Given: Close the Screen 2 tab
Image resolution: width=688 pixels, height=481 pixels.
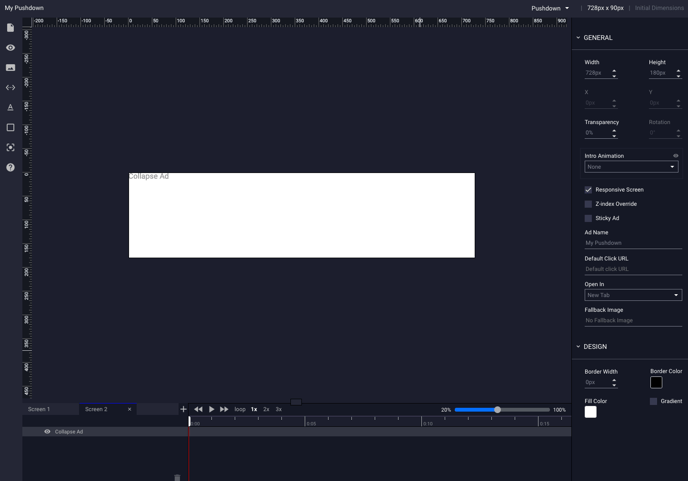Looking at the screenshot, I should pos(129,409).
